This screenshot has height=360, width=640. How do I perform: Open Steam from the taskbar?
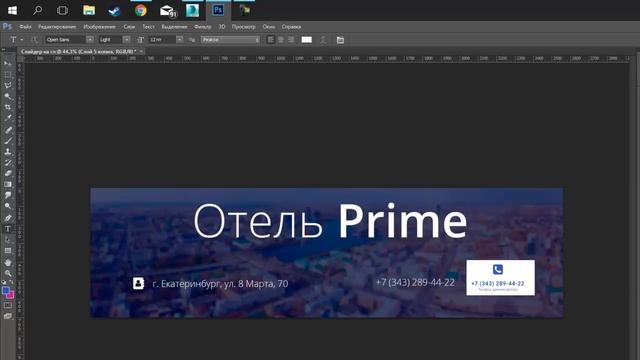(115, 10)
